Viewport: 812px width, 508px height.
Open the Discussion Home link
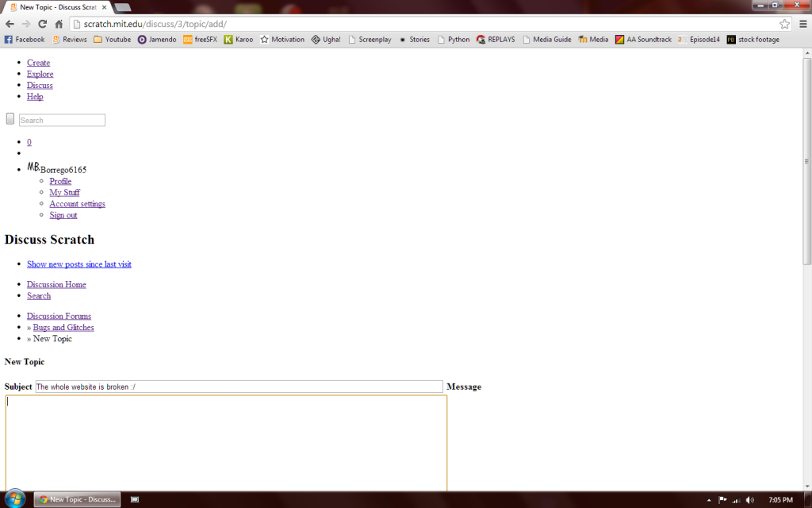56,284
